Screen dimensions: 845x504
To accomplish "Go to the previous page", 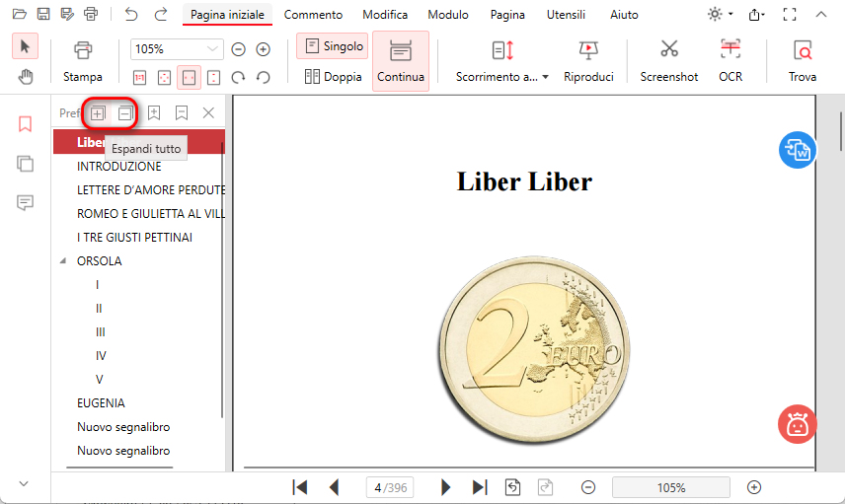I will click(334, 487).
